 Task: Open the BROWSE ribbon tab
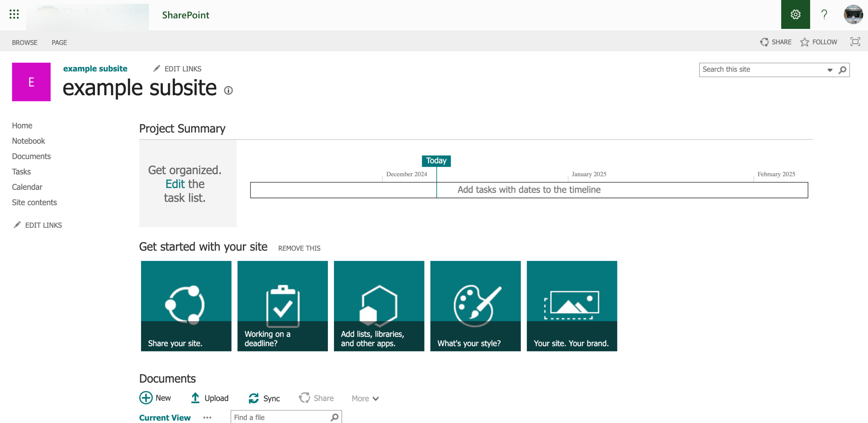point(24,42)
